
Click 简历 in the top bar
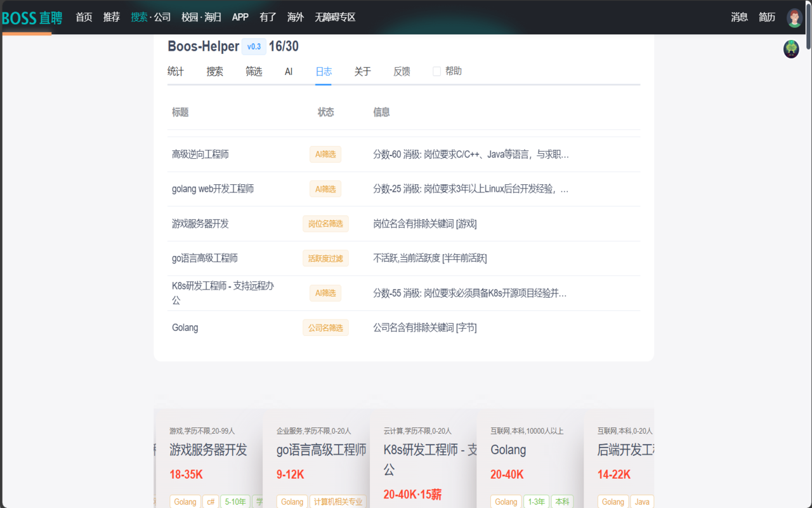coord(767,17)
